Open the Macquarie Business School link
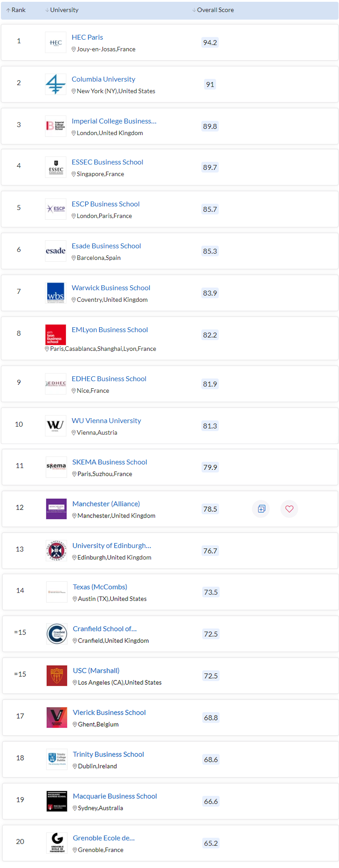339x868 pixels. (x=115, y=796)
